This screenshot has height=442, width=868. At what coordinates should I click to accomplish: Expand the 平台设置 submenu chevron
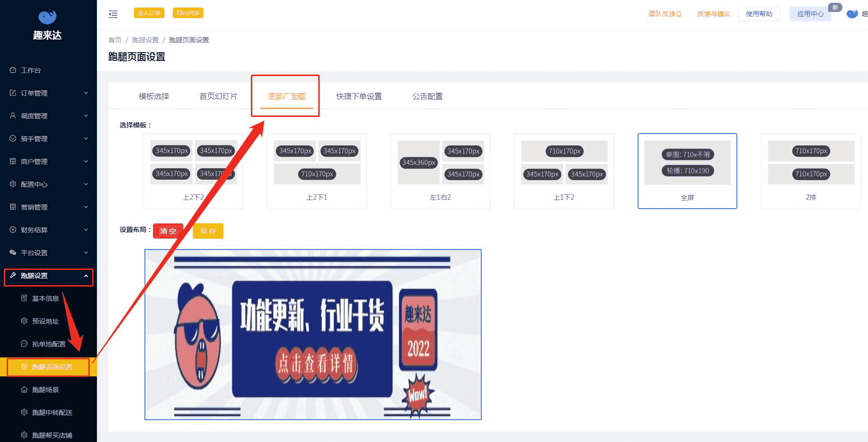[86, 252]
